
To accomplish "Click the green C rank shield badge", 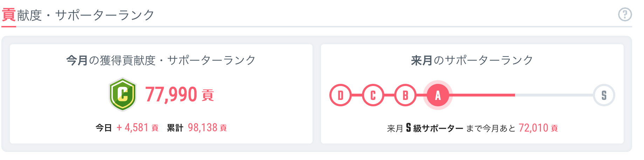I will 122,94.
